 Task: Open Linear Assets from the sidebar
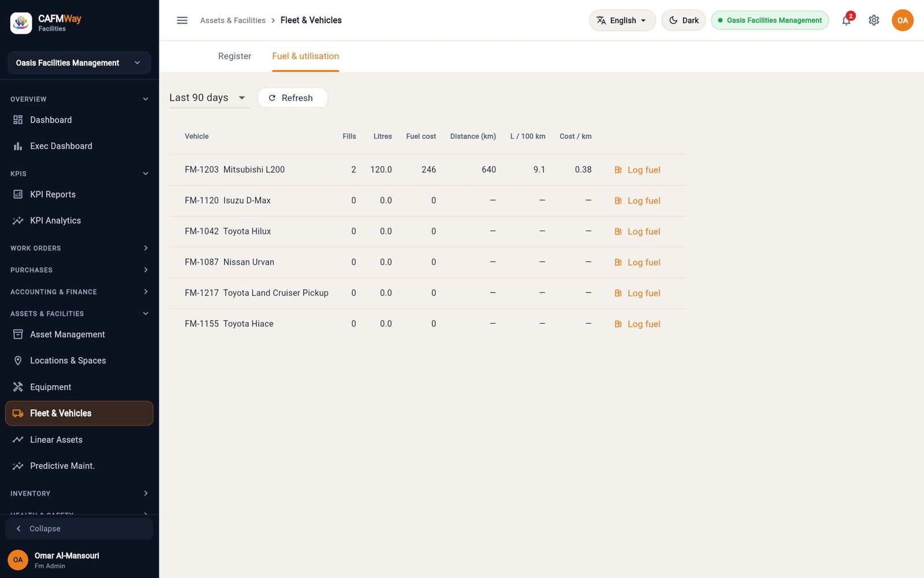coord(79,440)
